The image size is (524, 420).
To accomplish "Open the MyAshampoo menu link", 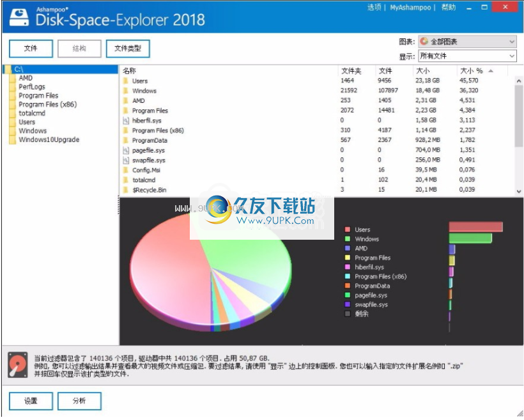I will tap(410, 8).
